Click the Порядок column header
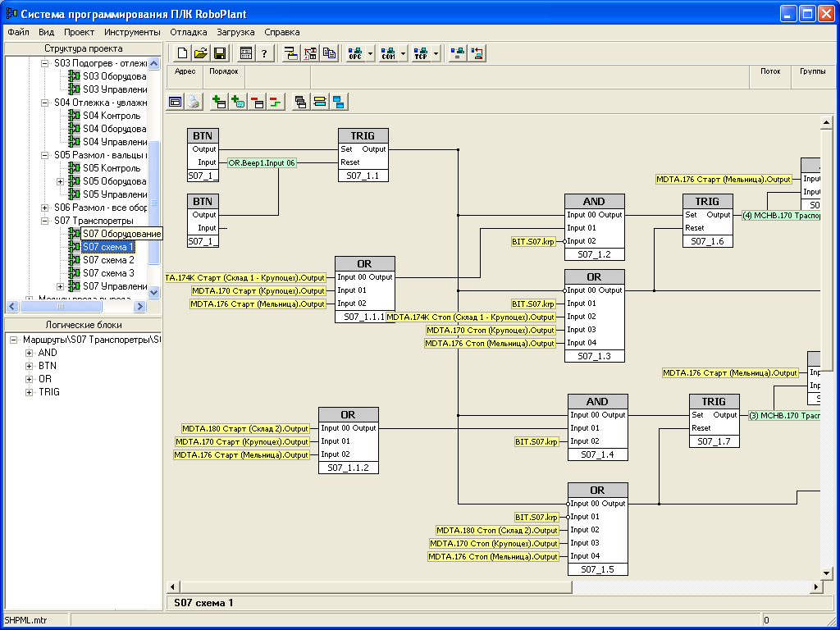The width and height of the screenshot is (840, 630). click(224, 71)
